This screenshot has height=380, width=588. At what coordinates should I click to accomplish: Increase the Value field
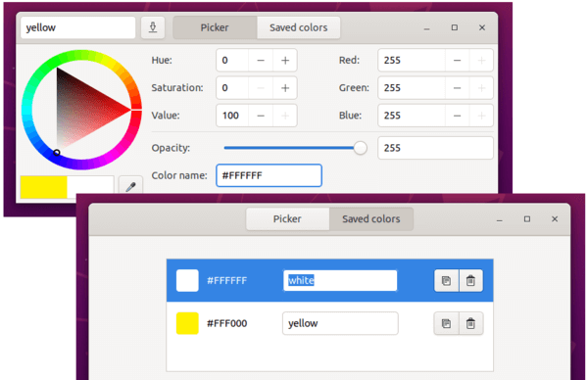pos(285,116)
